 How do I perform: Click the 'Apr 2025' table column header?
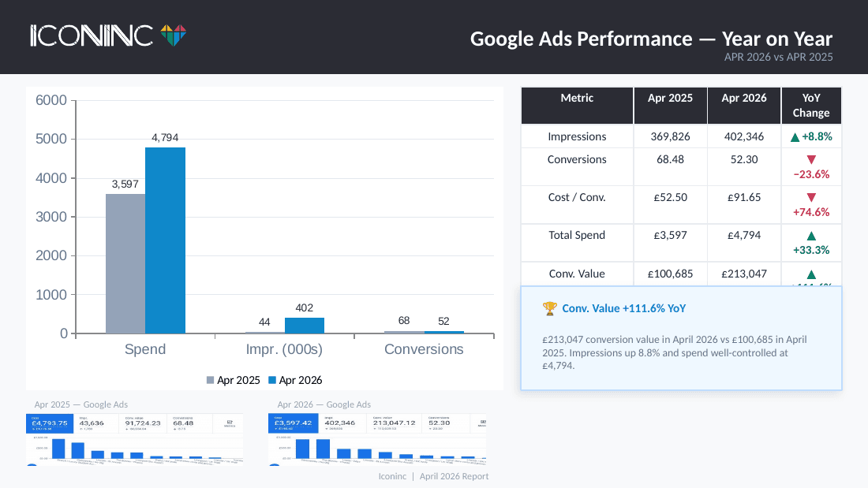670,98
